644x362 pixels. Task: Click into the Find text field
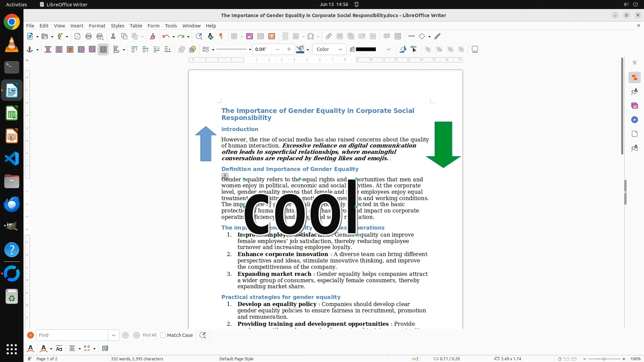pyautogui.click(x=72, y=335)
